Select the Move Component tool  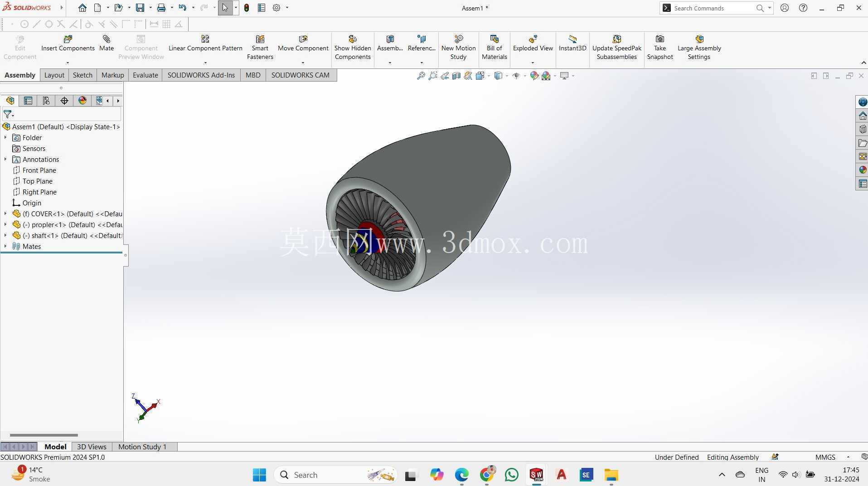[x=303, y=44]
